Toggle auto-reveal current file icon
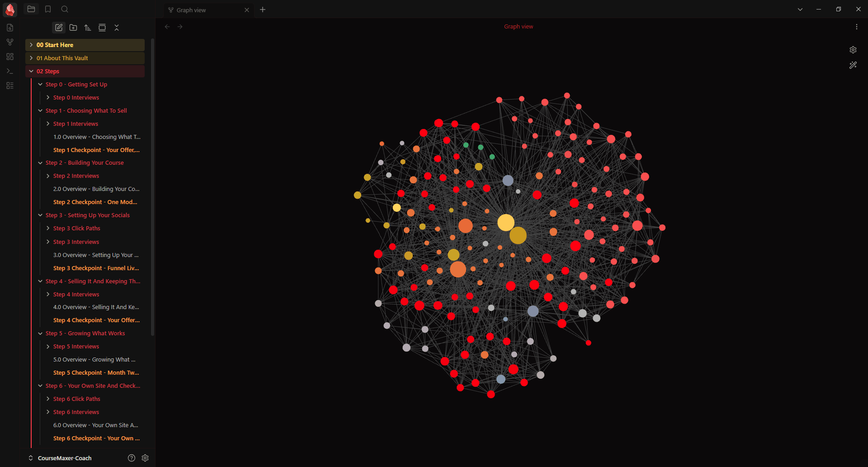 102,28
